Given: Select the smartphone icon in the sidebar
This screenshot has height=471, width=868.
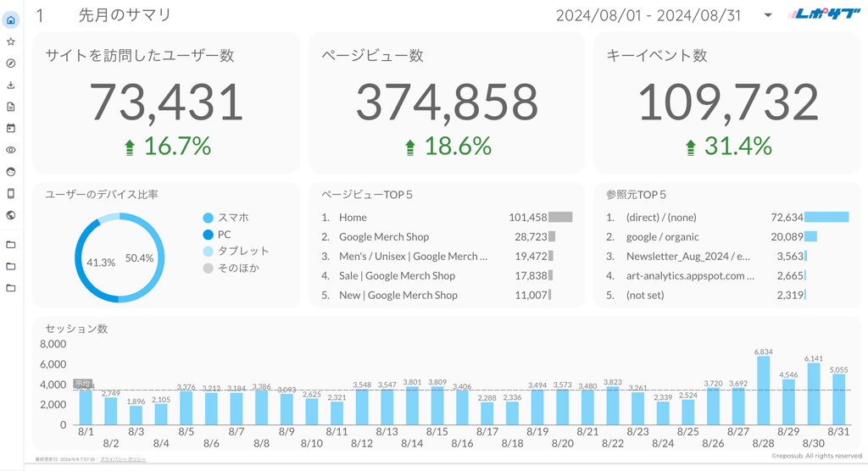Looking at the screenshot, I should (x=11, y=193).
